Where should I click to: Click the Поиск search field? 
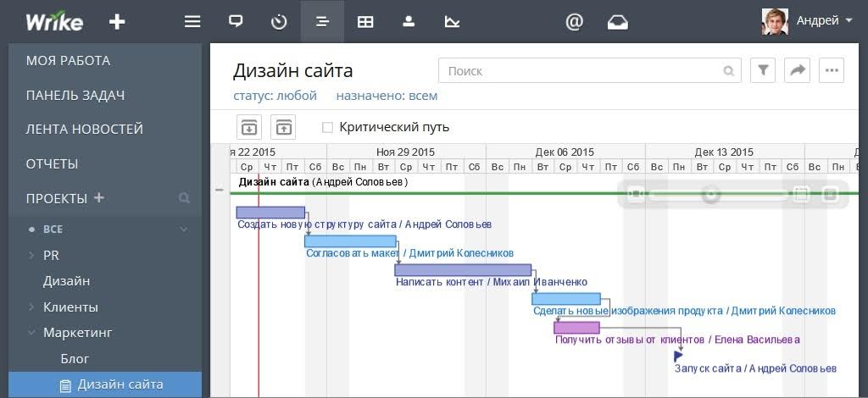(x=590, y=71)
